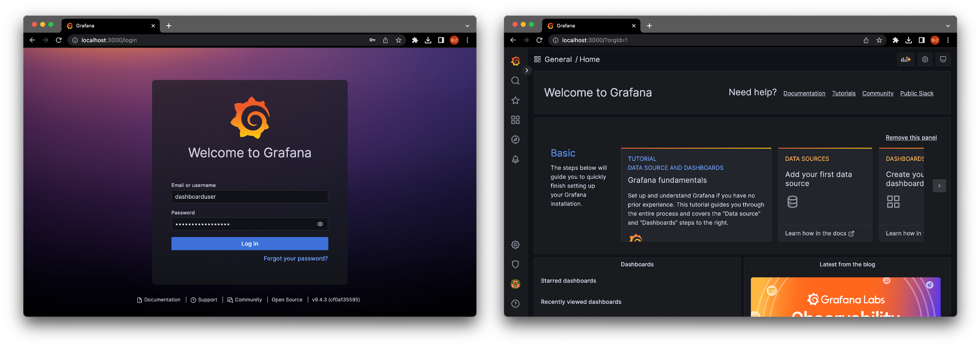980x347 pixels.
Task: Open the Forgot your password link
Action: pyautogui.click(x=296, y=259)
